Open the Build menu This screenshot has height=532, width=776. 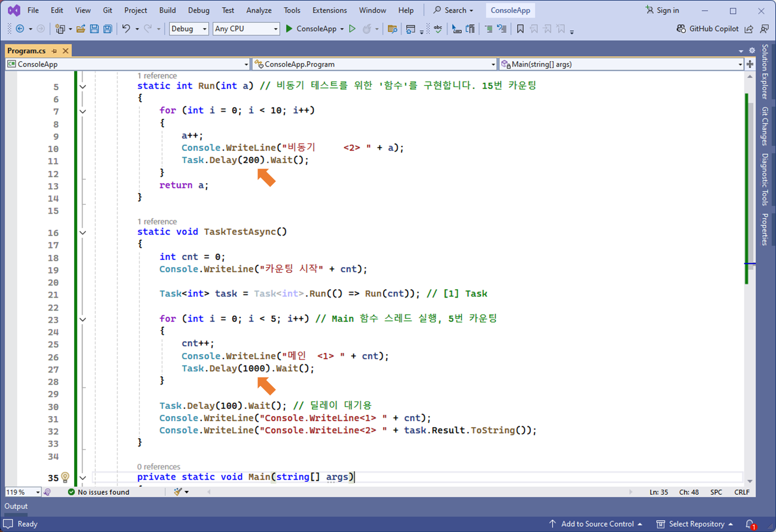click(167, 10)
